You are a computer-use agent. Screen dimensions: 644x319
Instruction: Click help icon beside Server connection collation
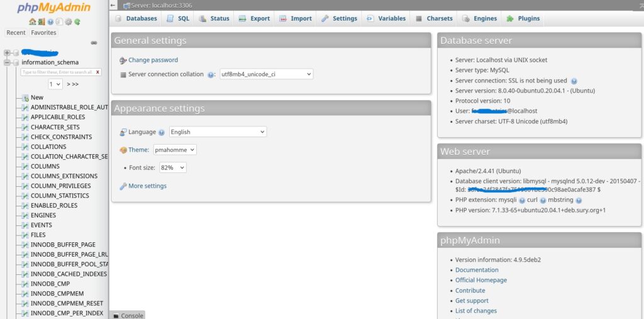pos(211,75)
